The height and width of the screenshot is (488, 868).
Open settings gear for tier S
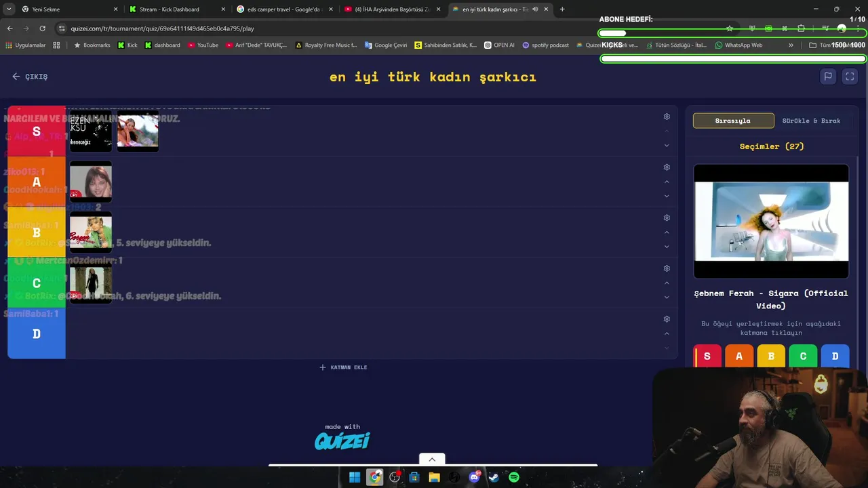667,117
